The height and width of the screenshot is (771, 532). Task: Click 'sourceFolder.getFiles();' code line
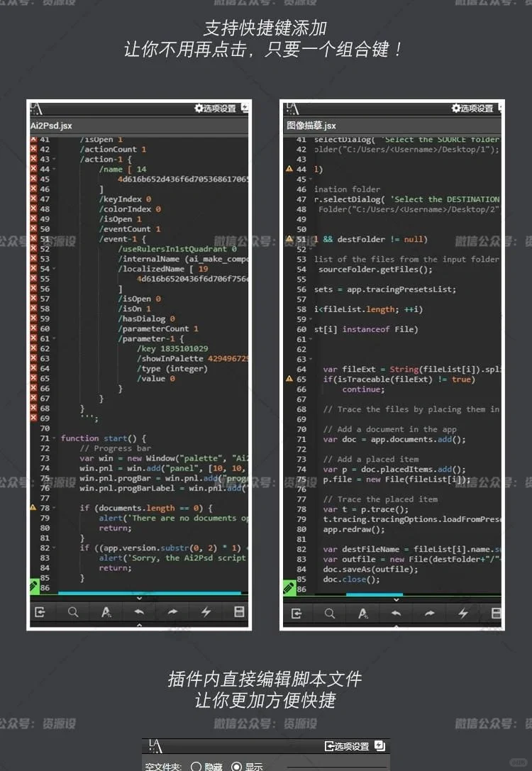point(376,269)
